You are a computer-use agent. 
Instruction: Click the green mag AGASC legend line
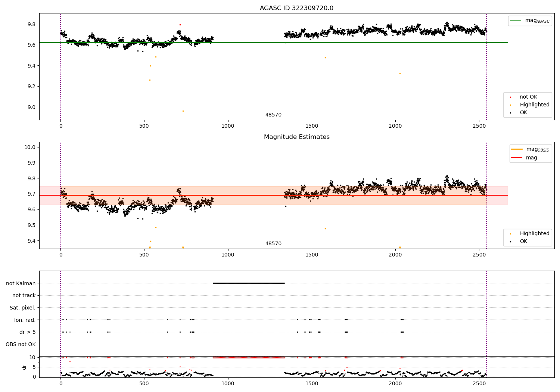[x=516, y=21]
